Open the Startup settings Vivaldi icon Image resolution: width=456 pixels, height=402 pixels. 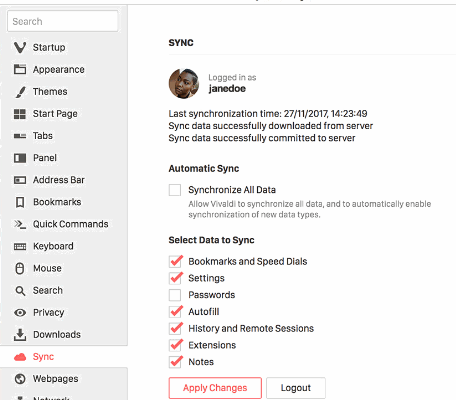[20, 47]
